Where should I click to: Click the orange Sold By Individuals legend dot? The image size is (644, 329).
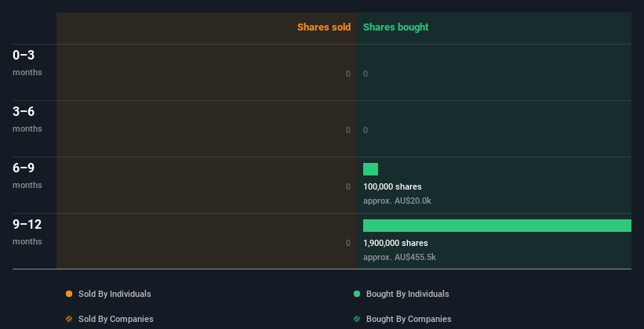[69, 294]
